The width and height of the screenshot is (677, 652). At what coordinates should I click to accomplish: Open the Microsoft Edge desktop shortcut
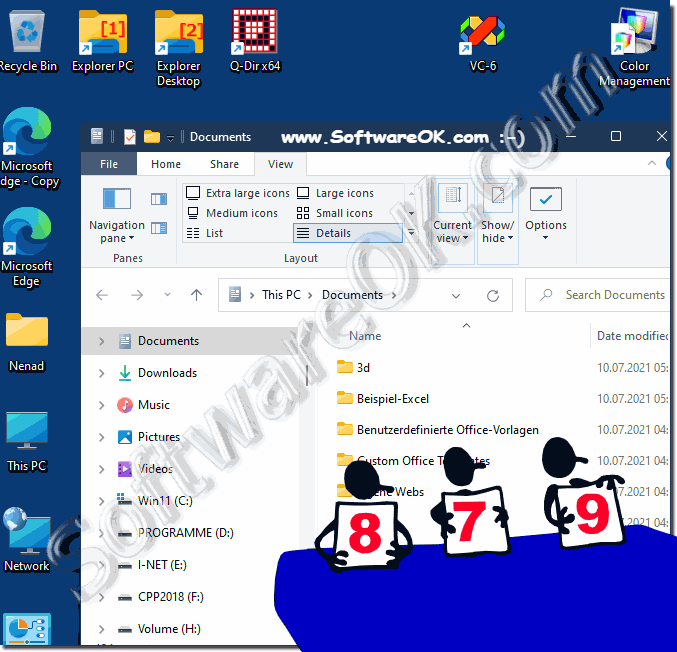tap(27, 247)
